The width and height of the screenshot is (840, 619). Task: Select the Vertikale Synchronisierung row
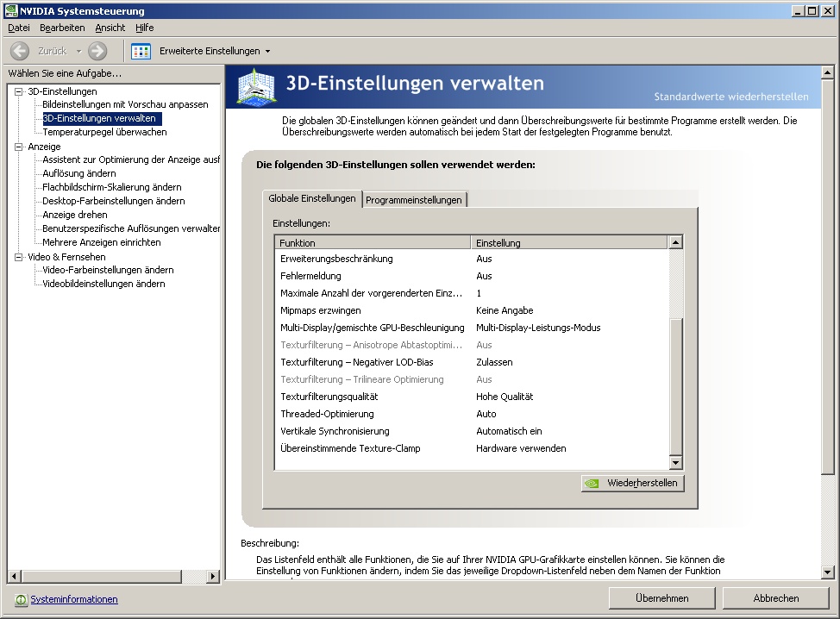473,431
